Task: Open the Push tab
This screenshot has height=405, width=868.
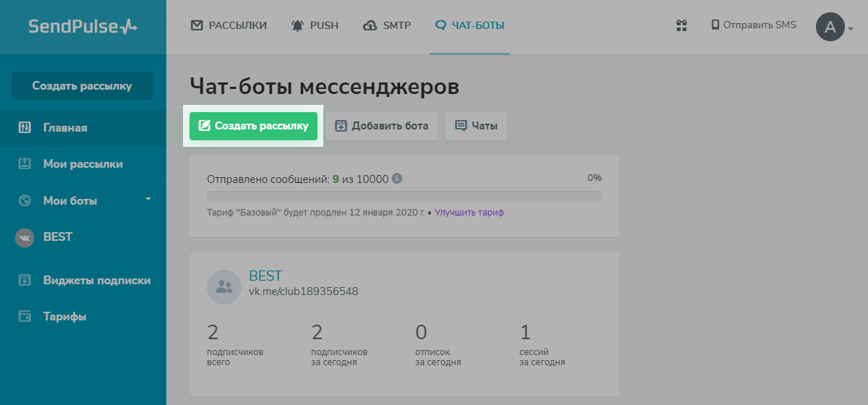Action: (x=314, y=25)
